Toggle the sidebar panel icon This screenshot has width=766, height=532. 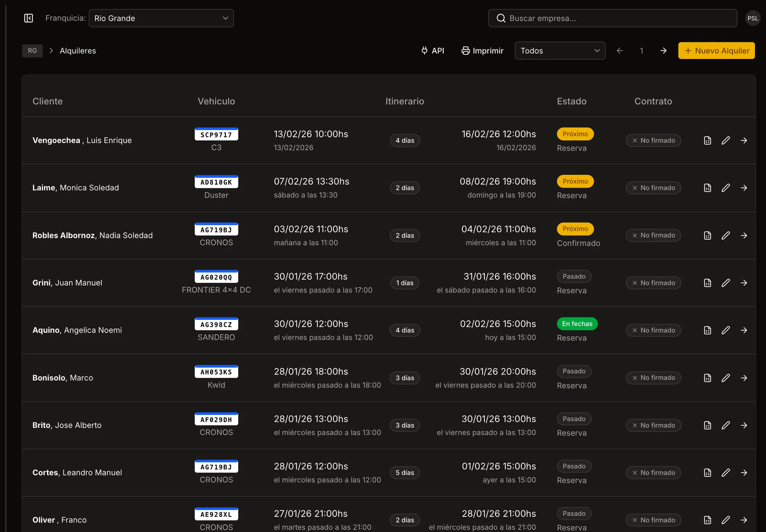coord(28,18)
